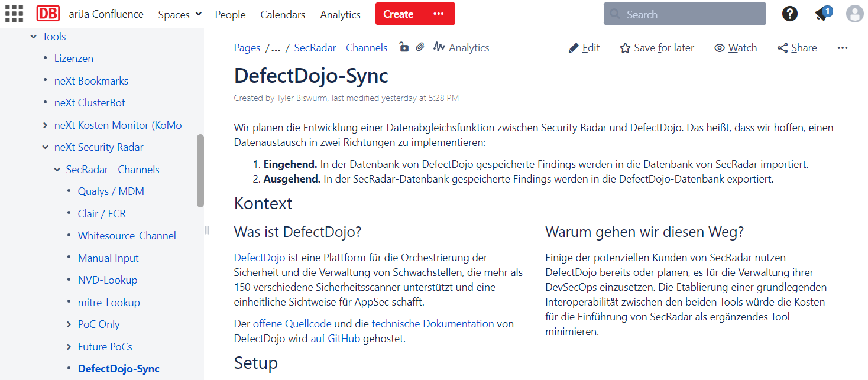Expand the Future PoCs node
The image size is (868, 380).
[69, 347]
